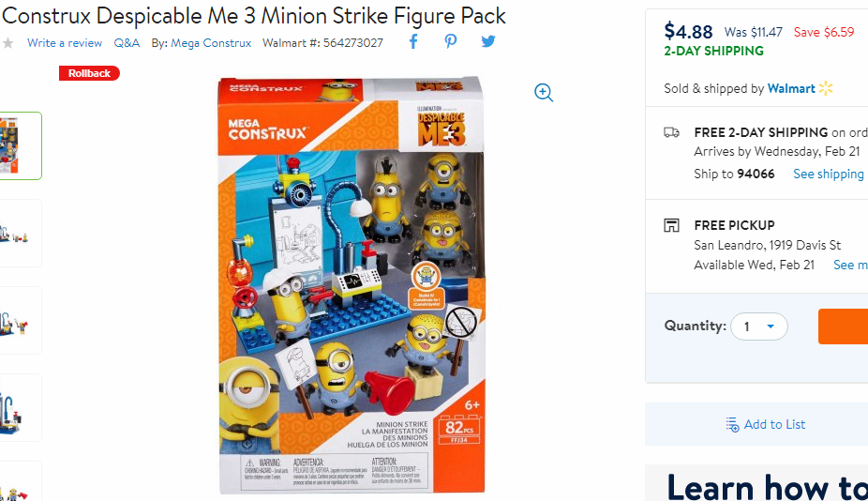Click the store pickup icon
The height and width of the screenshot is (501, 868).
click(671, 225)
